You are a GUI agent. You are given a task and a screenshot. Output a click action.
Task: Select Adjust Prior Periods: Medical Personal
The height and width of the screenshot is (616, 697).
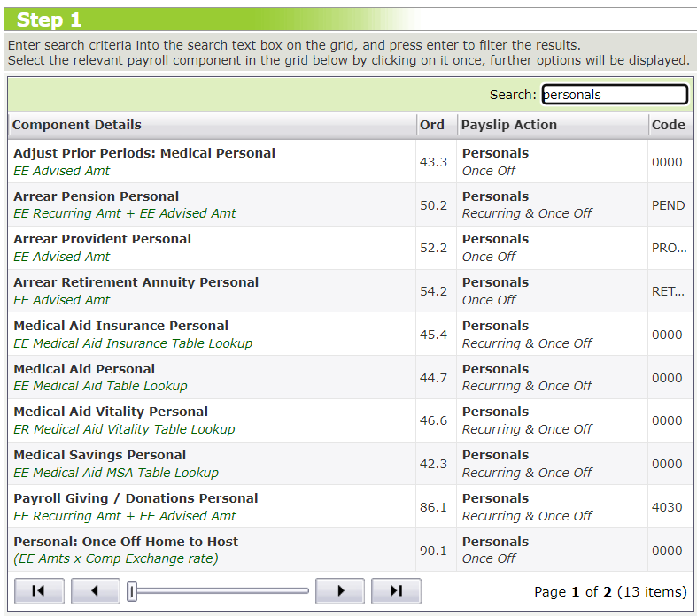click(144, 153)
